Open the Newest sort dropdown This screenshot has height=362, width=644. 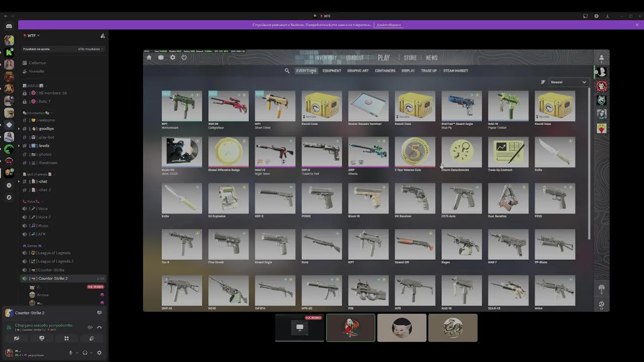coord(569,82)
